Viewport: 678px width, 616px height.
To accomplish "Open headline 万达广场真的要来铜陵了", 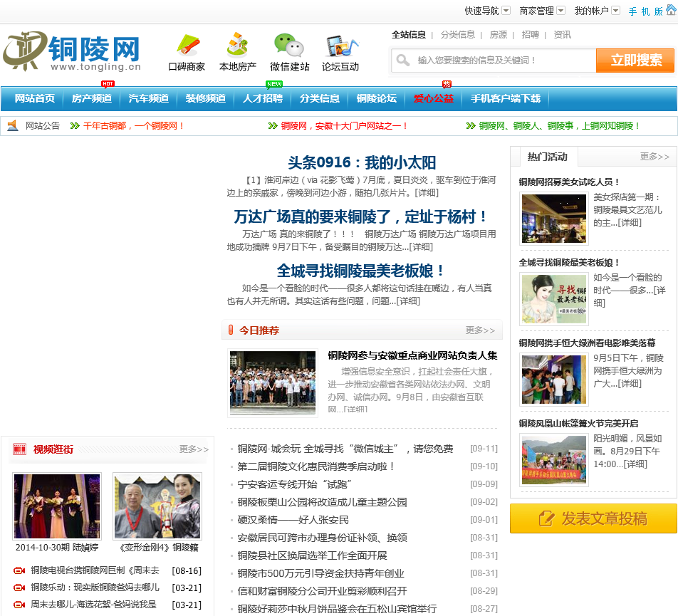I will coord(362,216).
